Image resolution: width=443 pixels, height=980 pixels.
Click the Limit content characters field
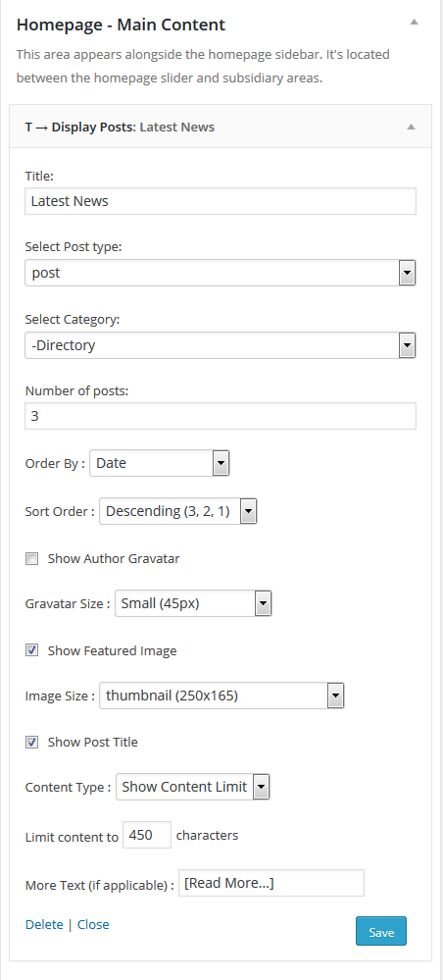147,835
